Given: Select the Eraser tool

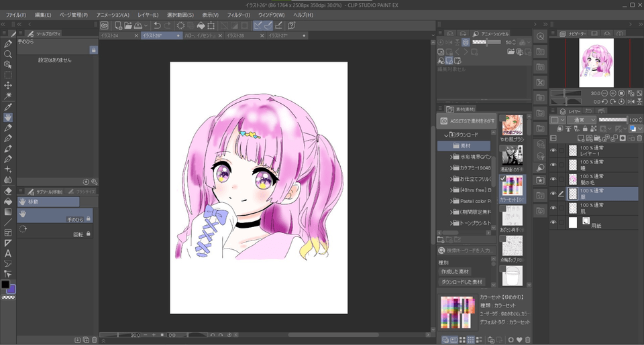Looking at the screenshot, I should 8,191.
